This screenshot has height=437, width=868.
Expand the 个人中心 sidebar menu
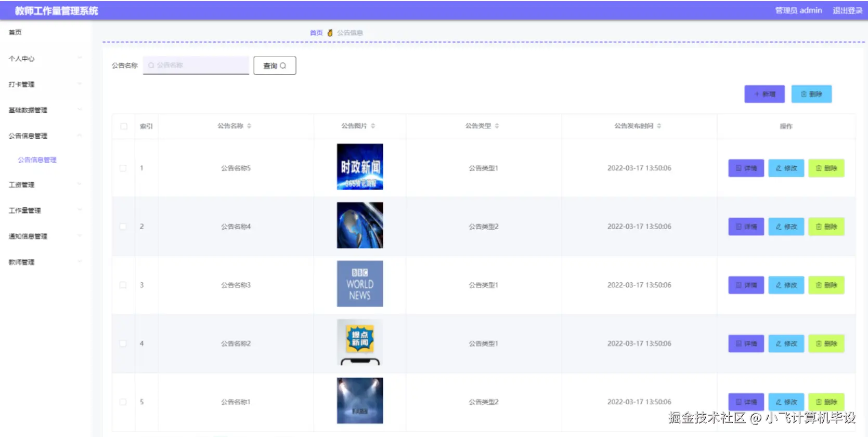click(x=46, y=59)
